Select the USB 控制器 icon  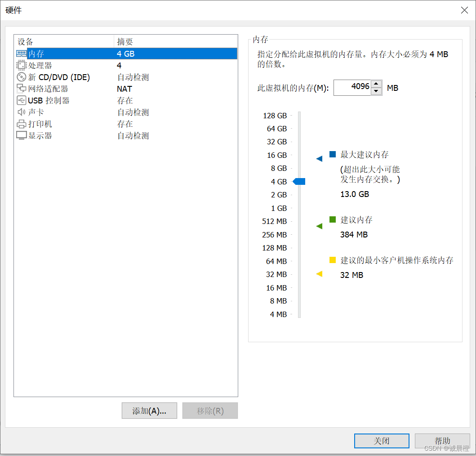[x=21, y=100]
